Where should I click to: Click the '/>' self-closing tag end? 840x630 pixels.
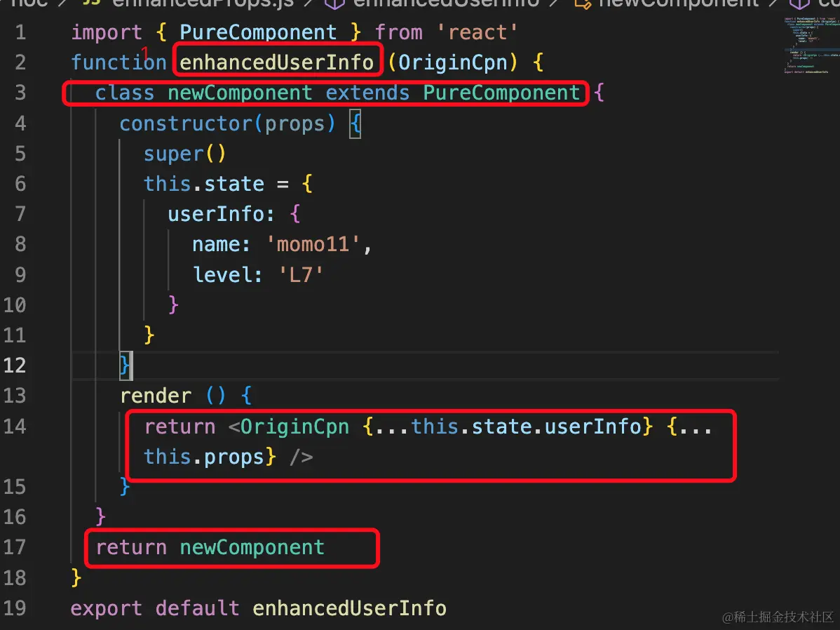(301, 457)
